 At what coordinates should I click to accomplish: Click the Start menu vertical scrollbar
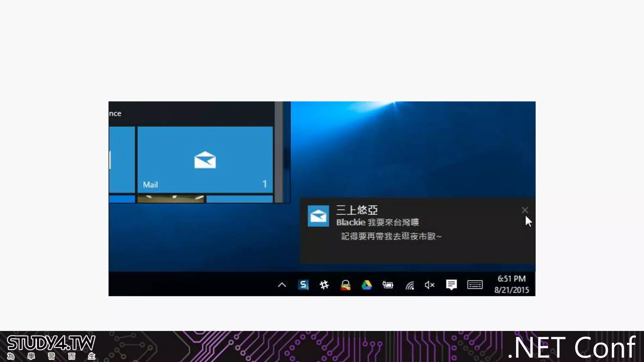(x=278, y=152)
